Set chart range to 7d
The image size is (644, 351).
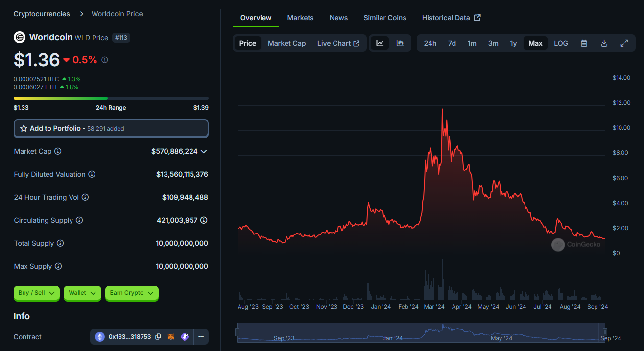452,43
